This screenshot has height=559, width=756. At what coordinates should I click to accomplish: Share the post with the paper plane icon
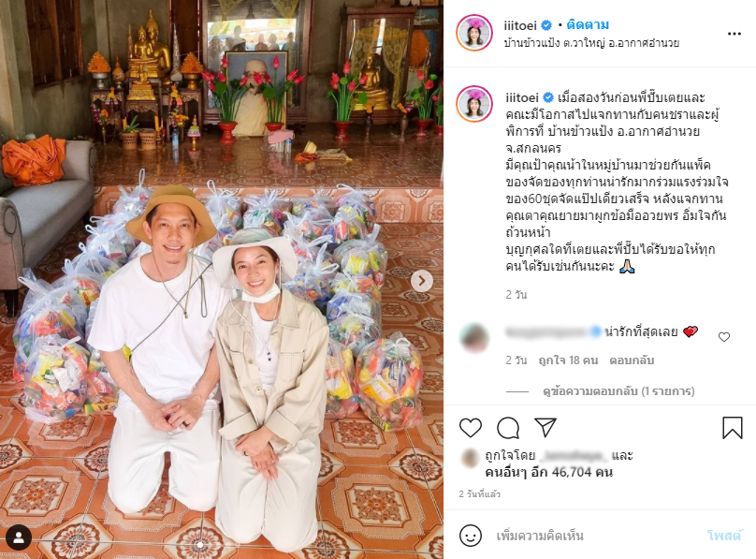[x=545, y=427]
